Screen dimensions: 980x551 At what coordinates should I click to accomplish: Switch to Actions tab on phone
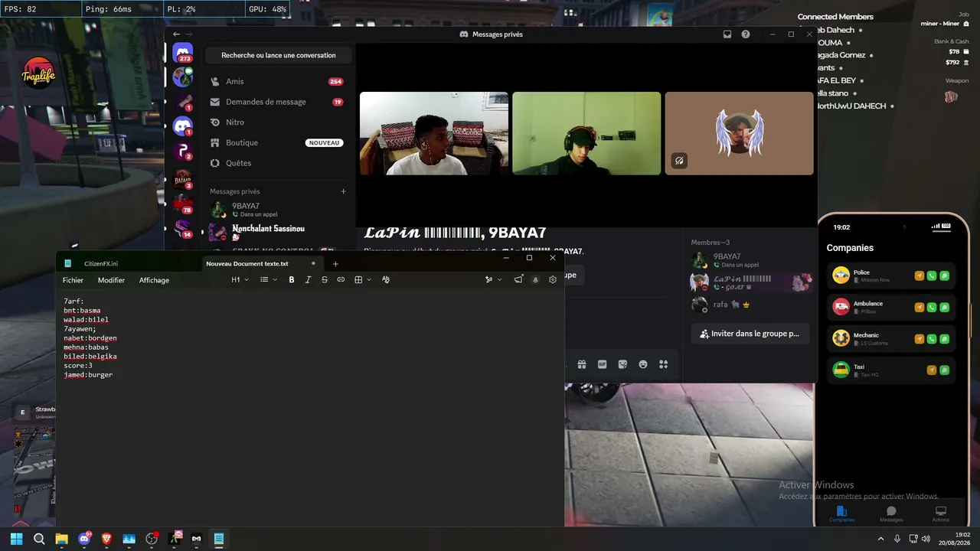941,514
